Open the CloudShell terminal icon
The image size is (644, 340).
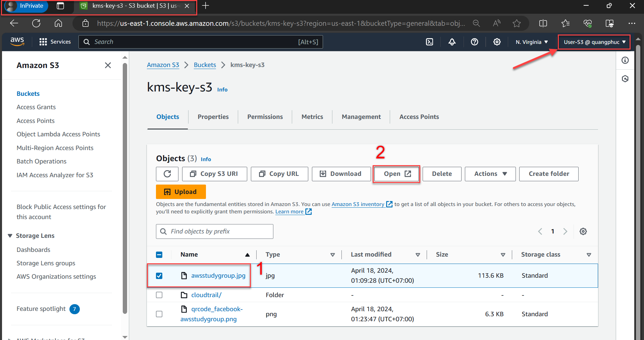(429, 42)
